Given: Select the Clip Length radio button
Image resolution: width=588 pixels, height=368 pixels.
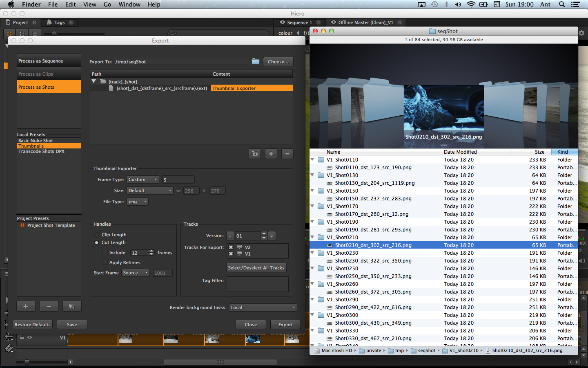Looking at the screenshot, I should [x=97, y=235].
